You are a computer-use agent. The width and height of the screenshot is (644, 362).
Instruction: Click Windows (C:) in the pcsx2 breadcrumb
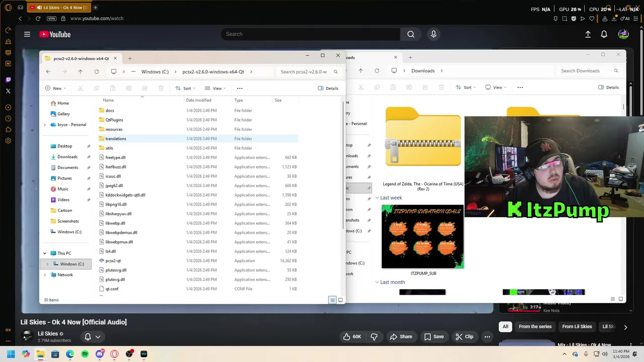coord(155,72)
